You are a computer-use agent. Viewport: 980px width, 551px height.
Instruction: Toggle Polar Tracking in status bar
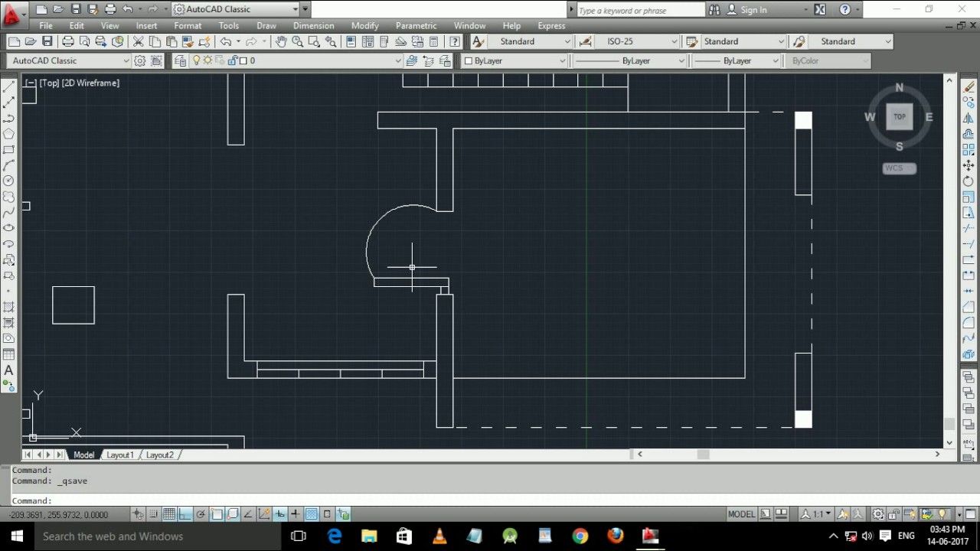[201, 514]
